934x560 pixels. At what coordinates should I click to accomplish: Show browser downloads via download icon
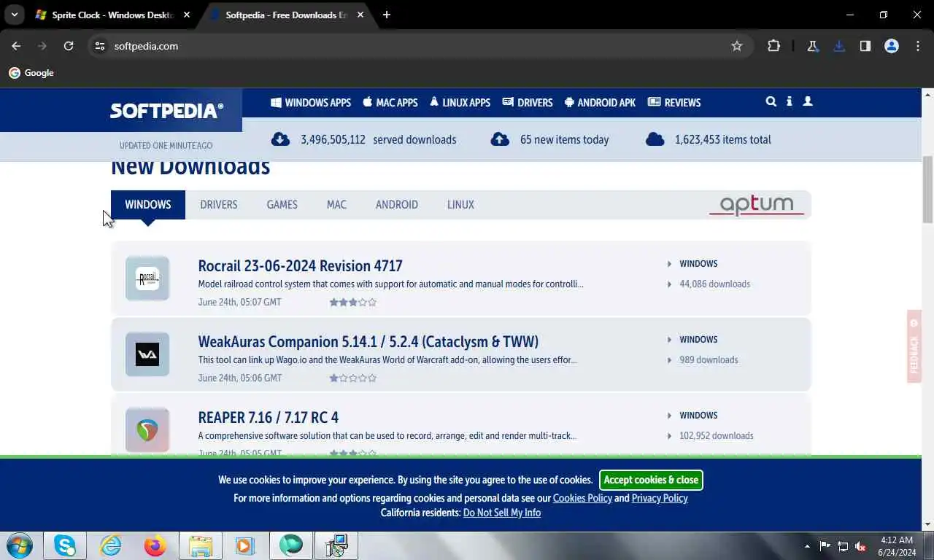point(839,46)
